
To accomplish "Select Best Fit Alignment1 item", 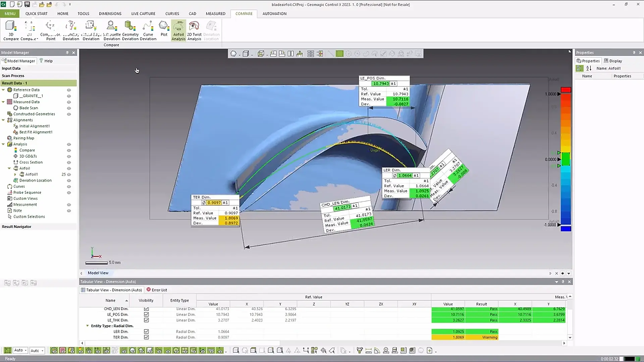I will [35, 132].
